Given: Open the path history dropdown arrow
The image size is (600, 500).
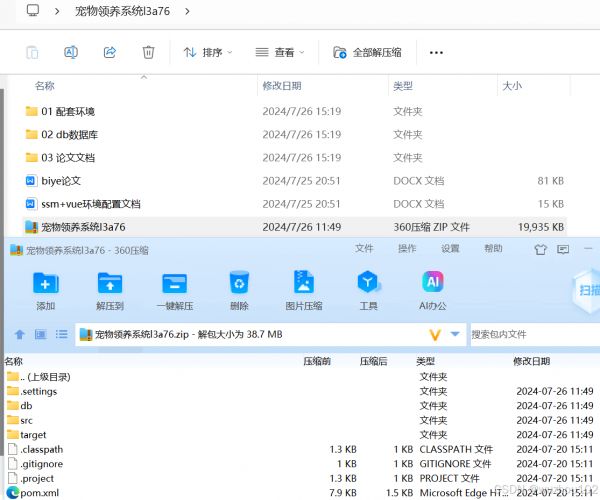Looking at the screenshot, I should coord(455,334).
